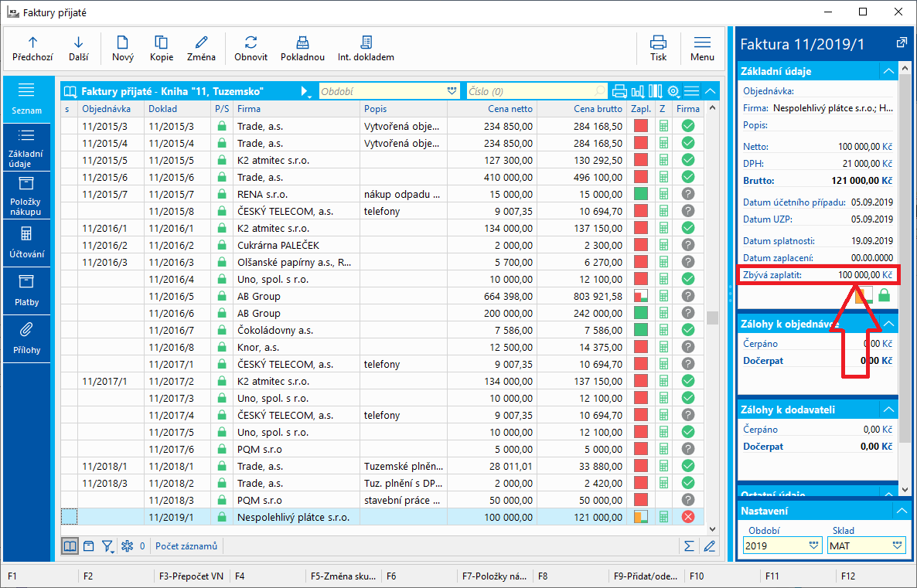Open the Tisk print function

click(658, 43)
